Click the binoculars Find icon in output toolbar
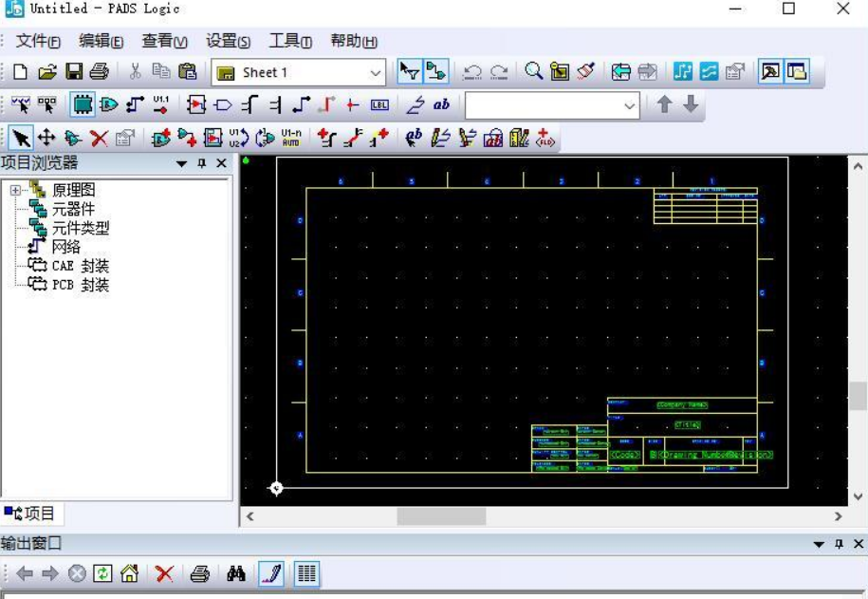 [236, 573]
